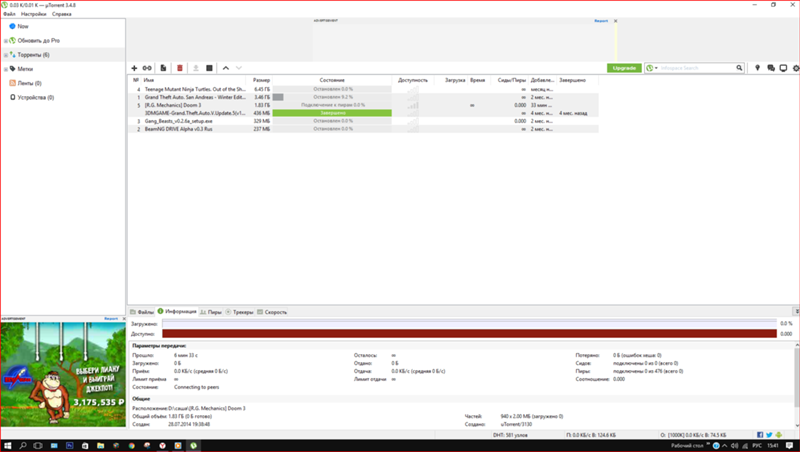
Task: Select Торренты (6) in sidebar
Action: (x=34, y=55)
